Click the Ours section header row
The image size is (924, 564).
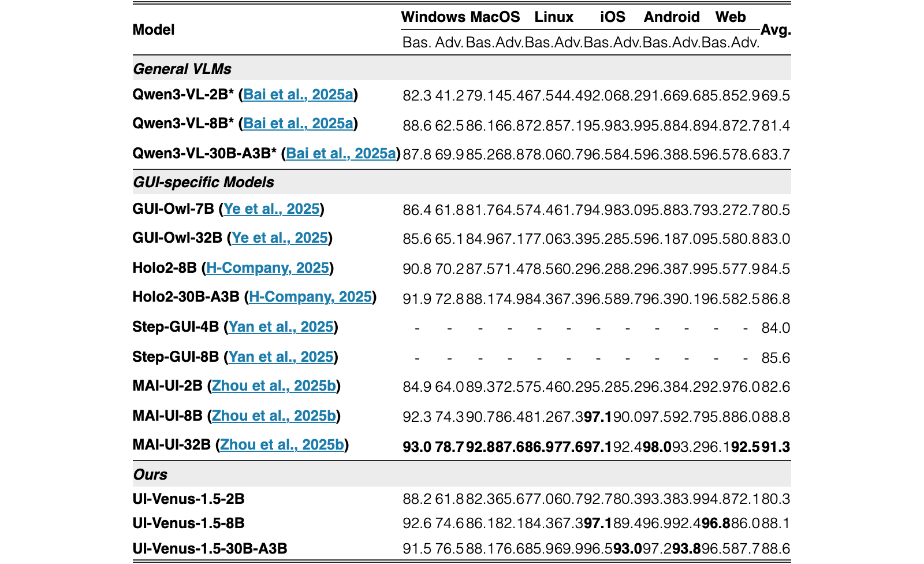[461, 474]
